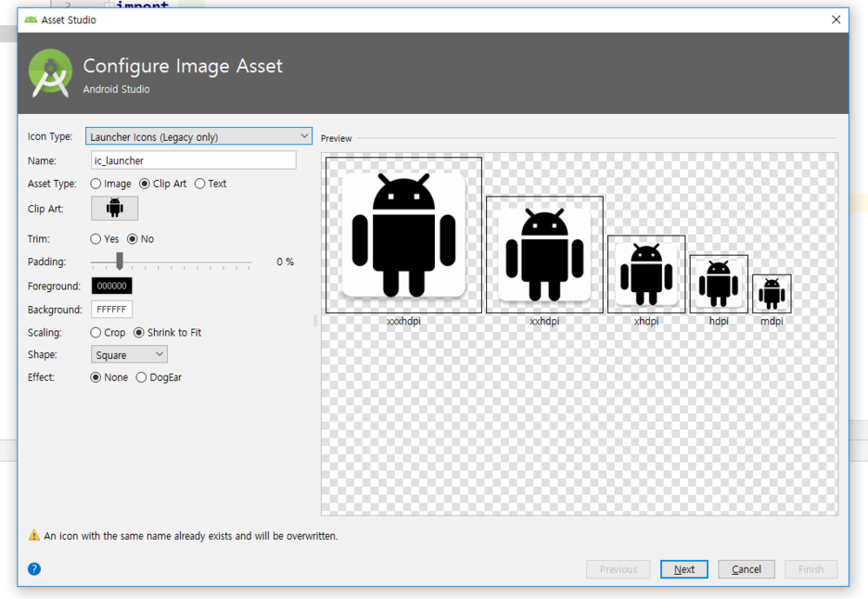This screenshot has width=868, height=599.
Task: Select the xhdpi preview thumbnail
Action: (646, 274)
